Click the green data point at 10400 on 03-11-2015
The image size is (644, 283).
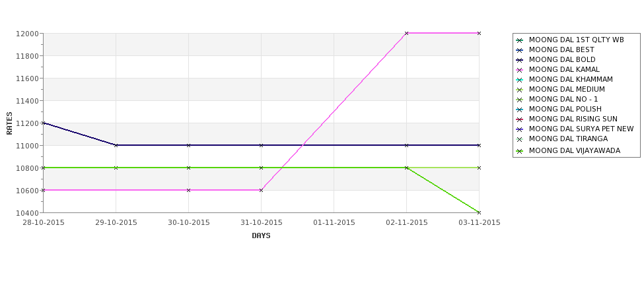pos(479,212)
